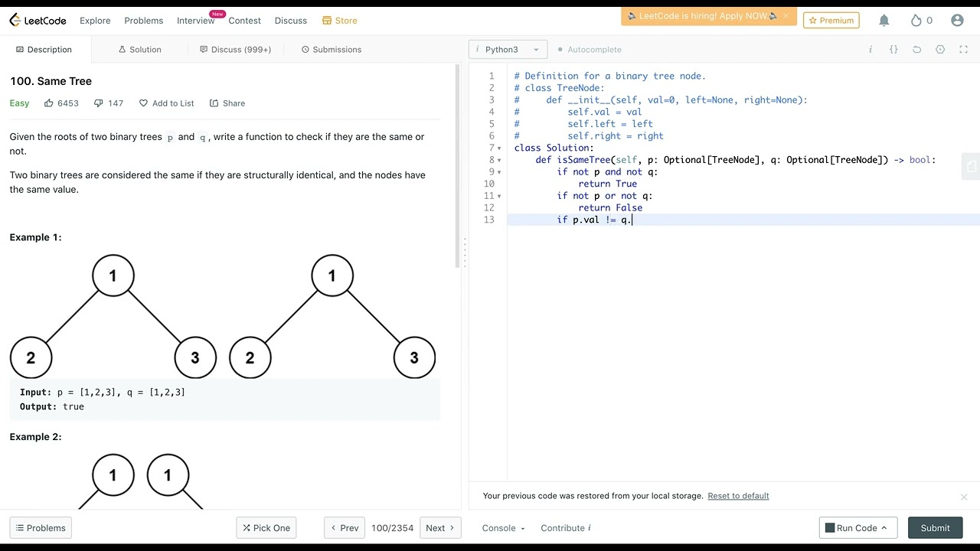Click in the code editor at line 13
This screenshot has width=980, height=551.
tap(743, 220)
